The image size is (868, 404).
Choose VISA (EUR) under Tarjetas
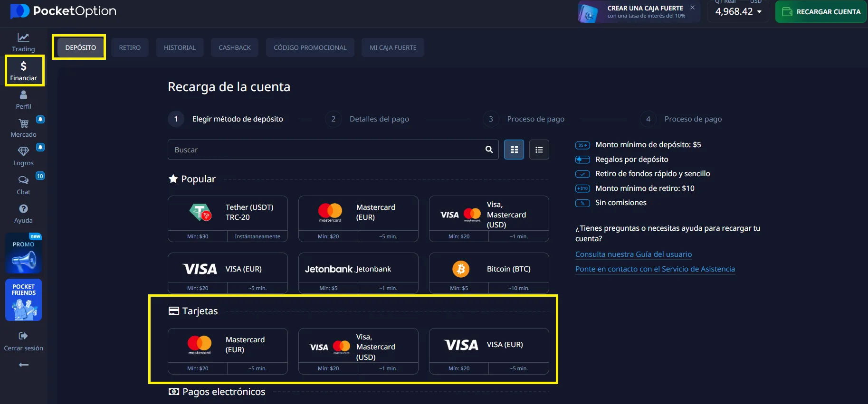(489, 351)
